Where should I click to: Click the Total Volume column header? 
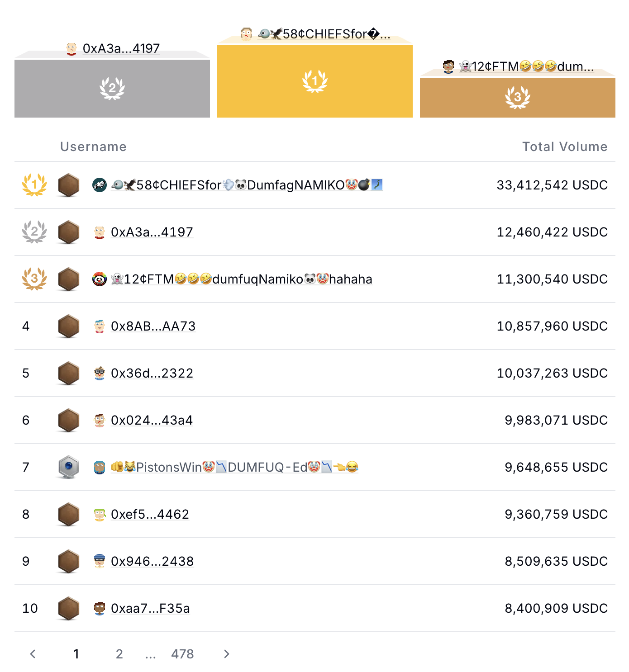pyautogui.click(x=565, y=147)
